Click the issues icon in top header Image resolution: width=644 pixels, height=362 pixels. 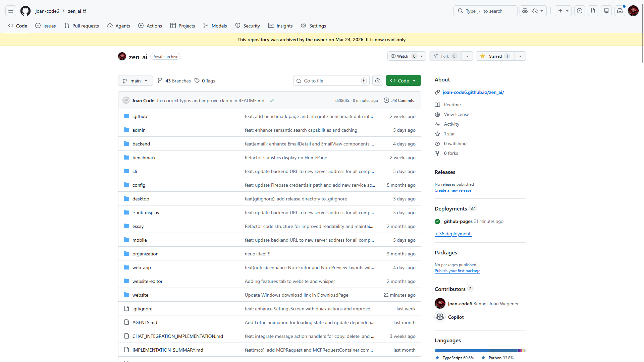(580, 11)
